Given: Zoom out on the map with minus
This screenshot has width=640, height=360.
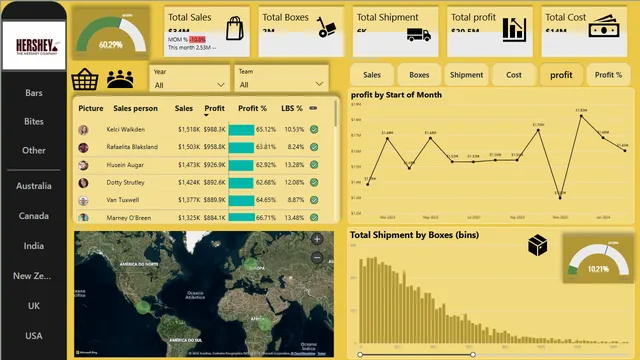Looking at the screenshot, I should tap(317, 258).
